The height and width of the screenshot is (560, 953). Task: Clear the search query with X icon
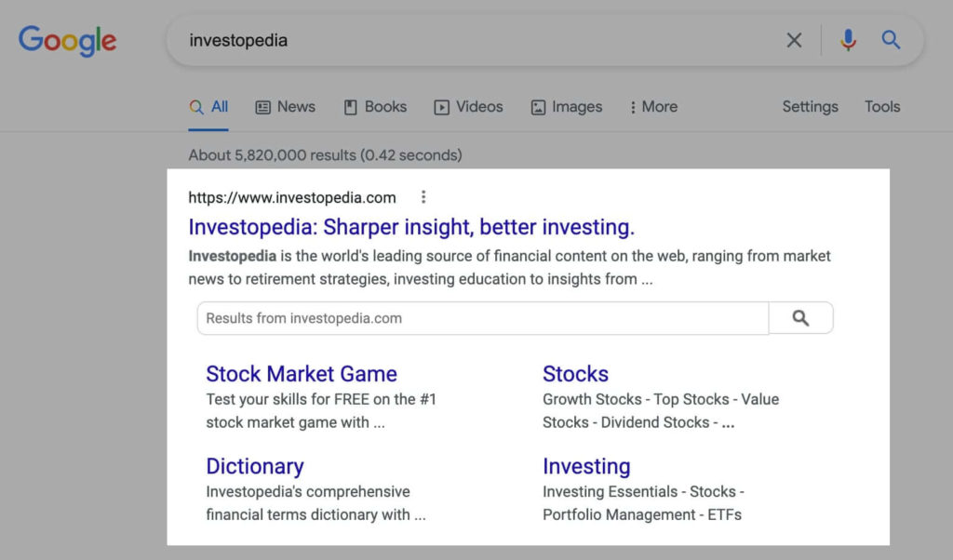794,41
